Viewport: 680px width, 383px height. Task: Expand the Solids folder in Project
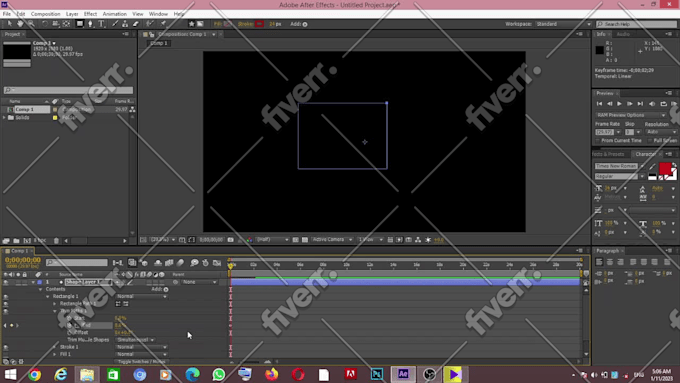4,118
